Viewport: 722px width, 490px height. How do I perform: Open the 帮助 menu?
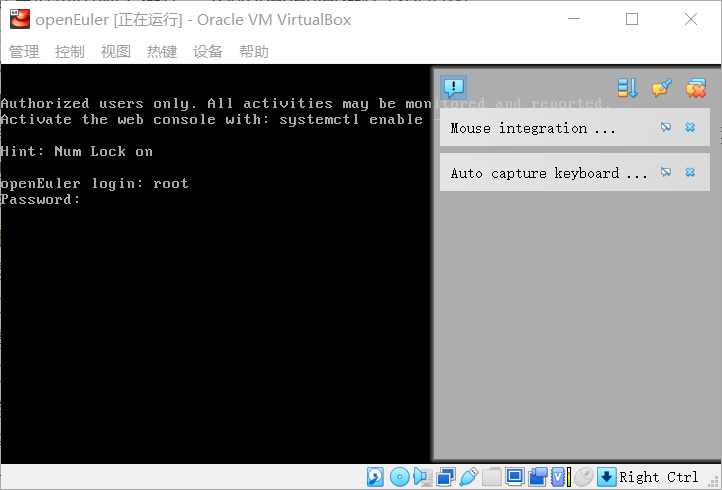click(254, 52)
